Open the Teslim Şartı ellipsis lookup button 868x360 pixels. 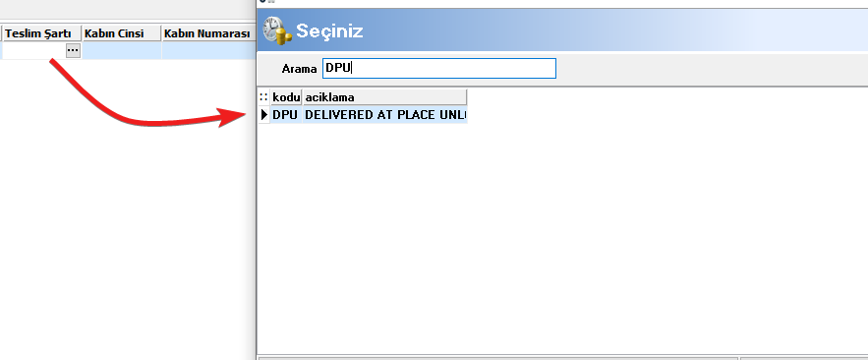[73, 50]
